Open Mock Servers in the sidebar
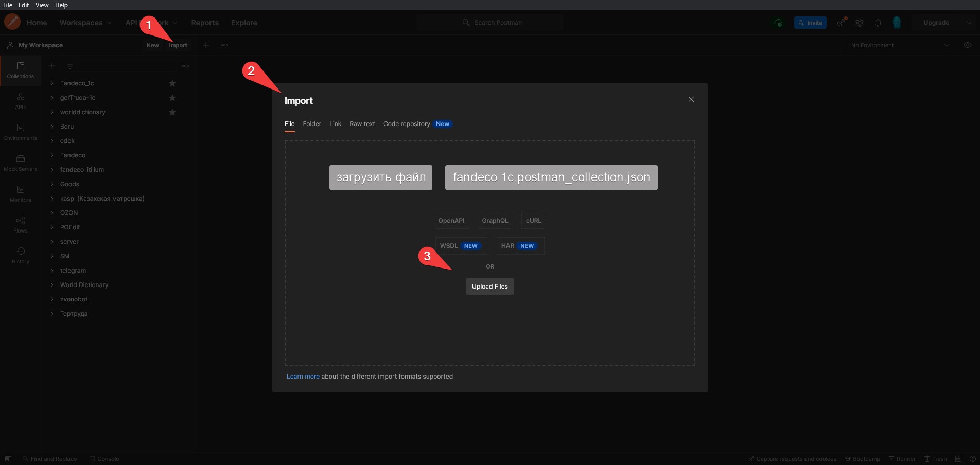 tap(21, 163)
